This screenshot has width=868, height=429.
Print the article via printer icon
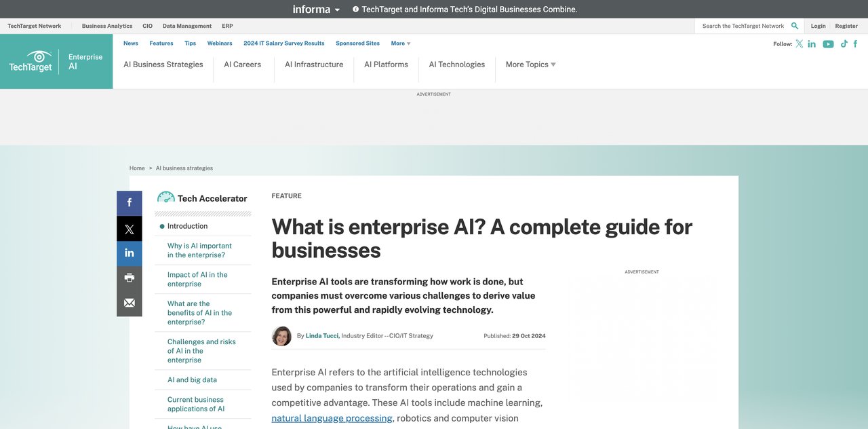coord(130,278)
